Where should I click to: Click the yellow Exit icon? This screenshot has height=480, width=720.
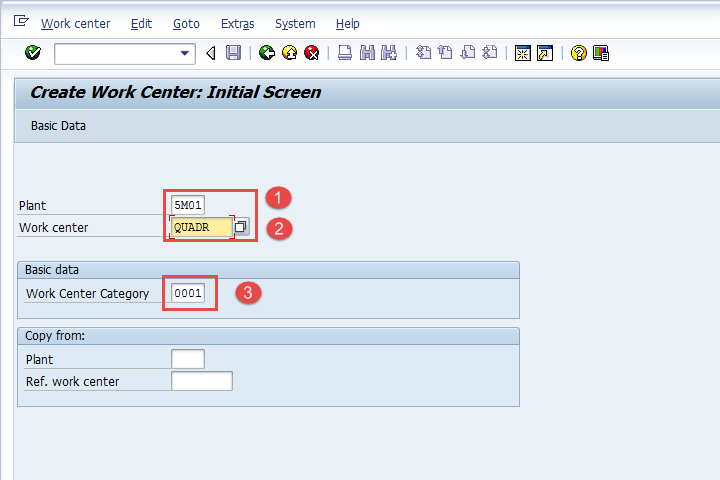(x=289, y=53)
